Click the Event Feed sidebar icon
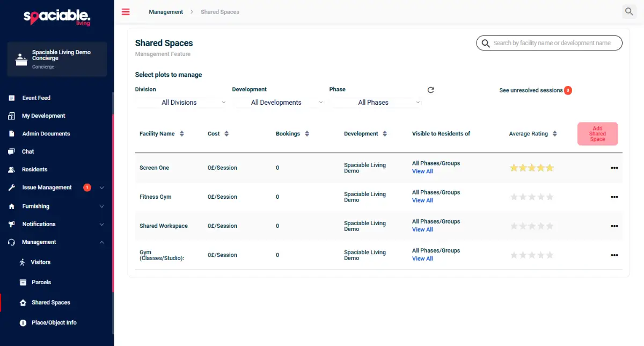 point(12,98)
